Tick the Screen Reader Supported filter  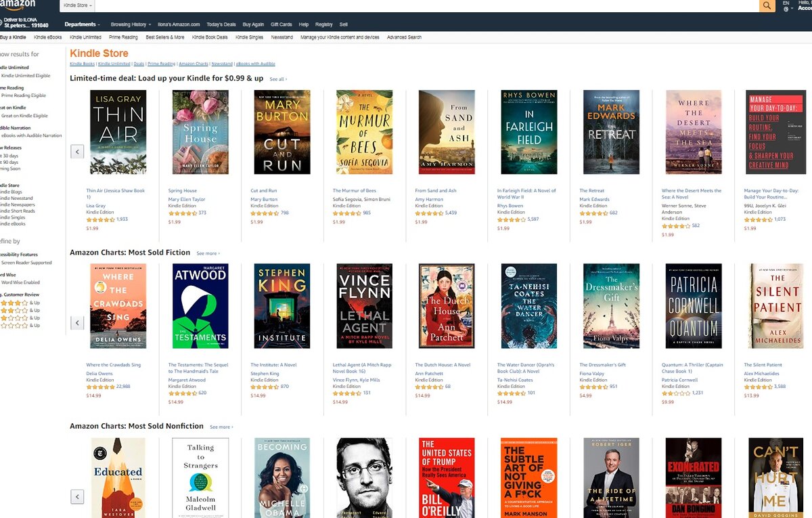26,263
